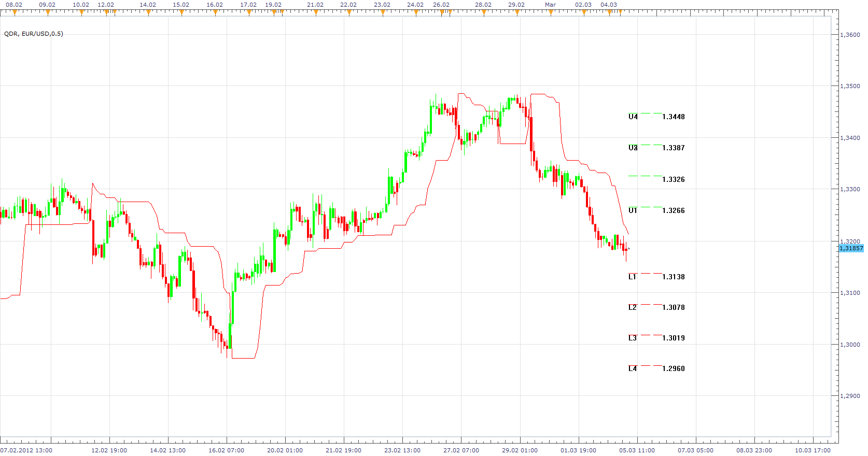The height and width of the screenshot is (456, 868).
Task: Click the 1.3078 support value
Action: [674, 308]
